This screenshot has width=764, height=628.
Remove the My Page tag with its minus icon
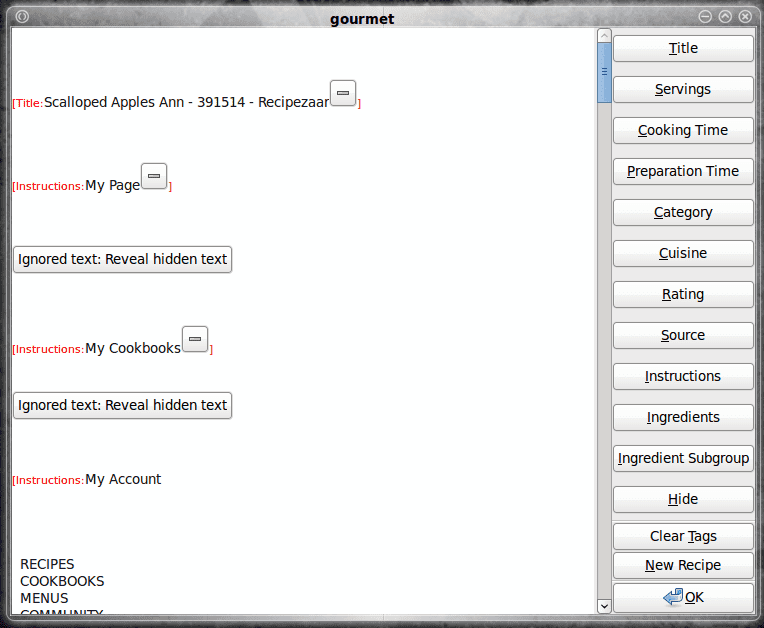coord(154,176)
